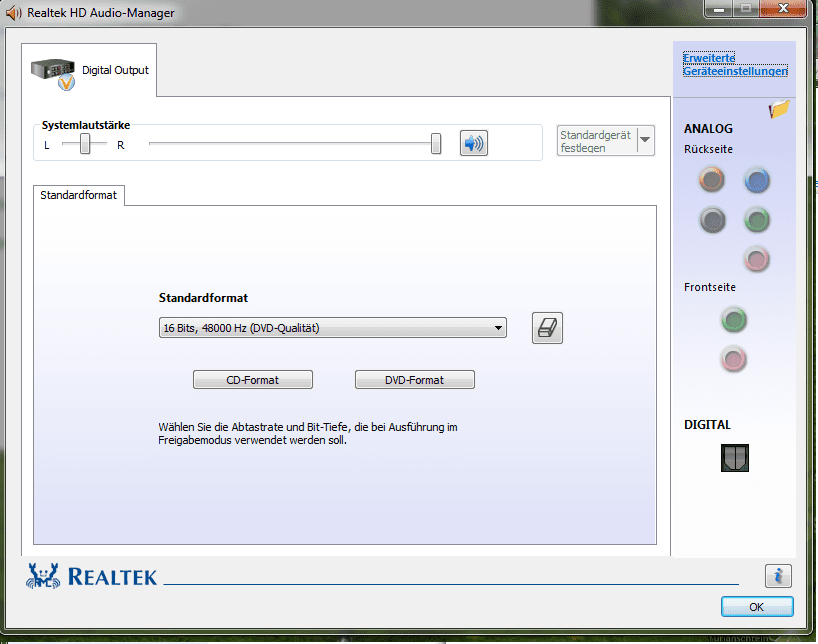
Task: Select the green rear panel audio jack
Action: 756,220
